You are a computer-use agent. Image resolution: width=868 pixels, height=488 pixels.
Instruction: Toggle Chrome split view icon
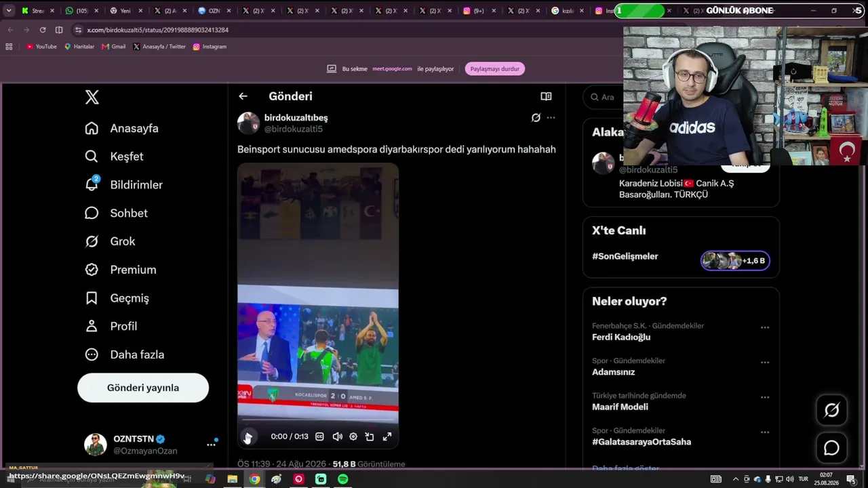[x=59, y=30]
